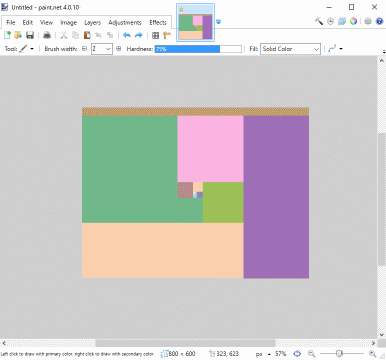Click the New file icon
This screenshot has height=360, width=386.
point(7,35)
